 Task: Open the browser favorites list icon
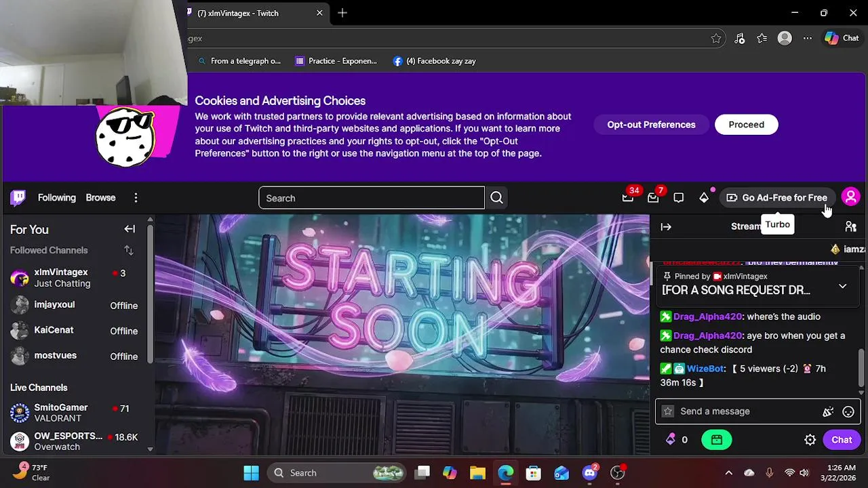pos(762,39)
